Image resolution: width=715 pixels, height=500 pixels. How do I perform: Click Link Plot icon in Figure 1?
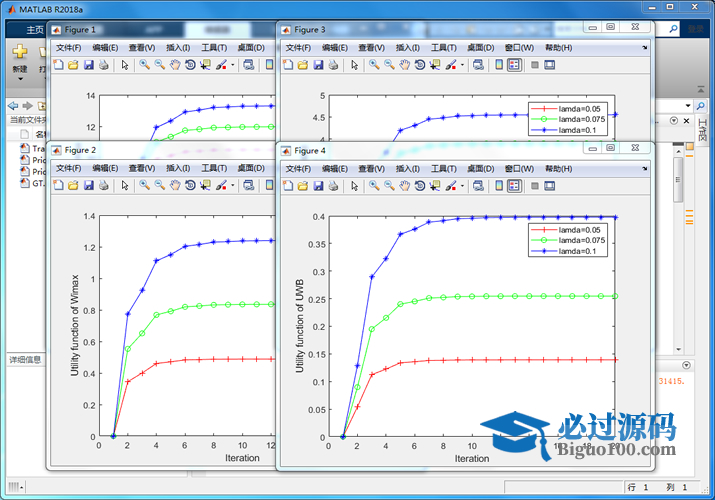[249, 65]
